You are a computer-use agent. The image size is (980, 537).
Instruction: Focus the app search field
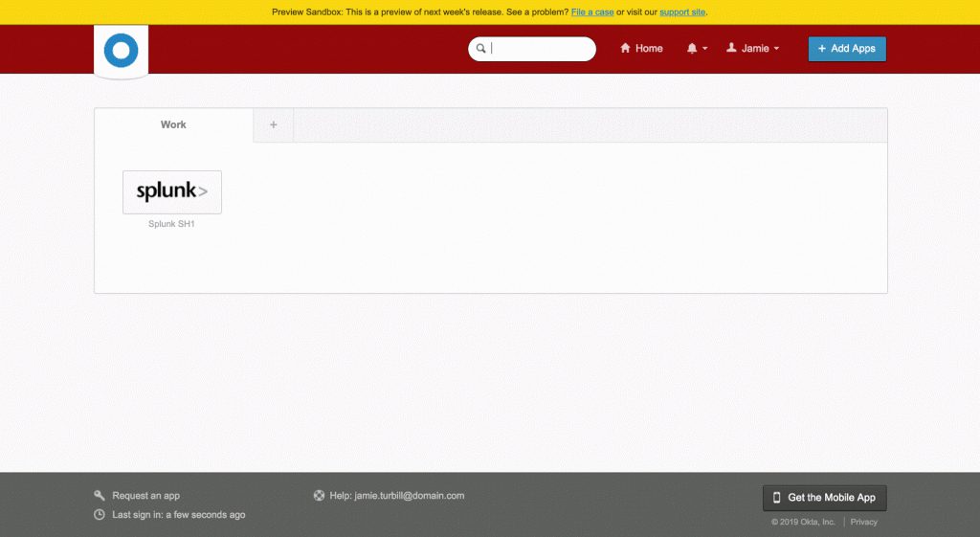coord(532,49)
